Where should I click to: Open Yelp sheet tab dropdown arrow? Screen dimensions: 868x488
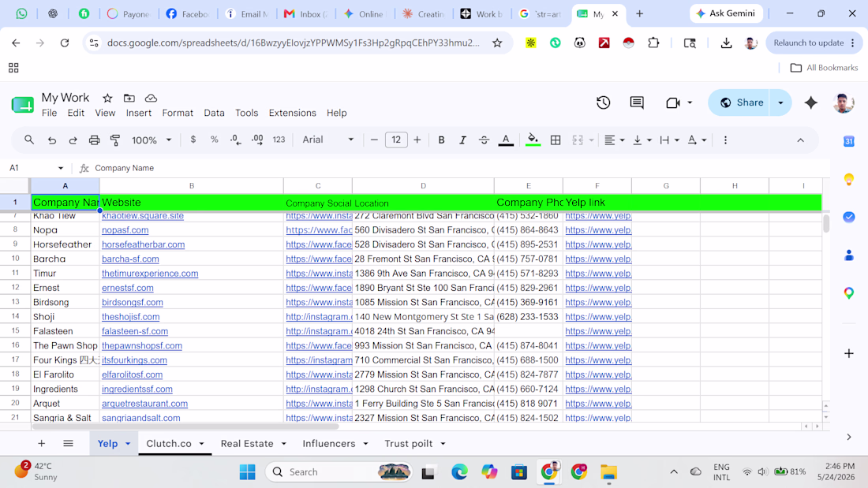pyautogui.click(x=128, y=444)
